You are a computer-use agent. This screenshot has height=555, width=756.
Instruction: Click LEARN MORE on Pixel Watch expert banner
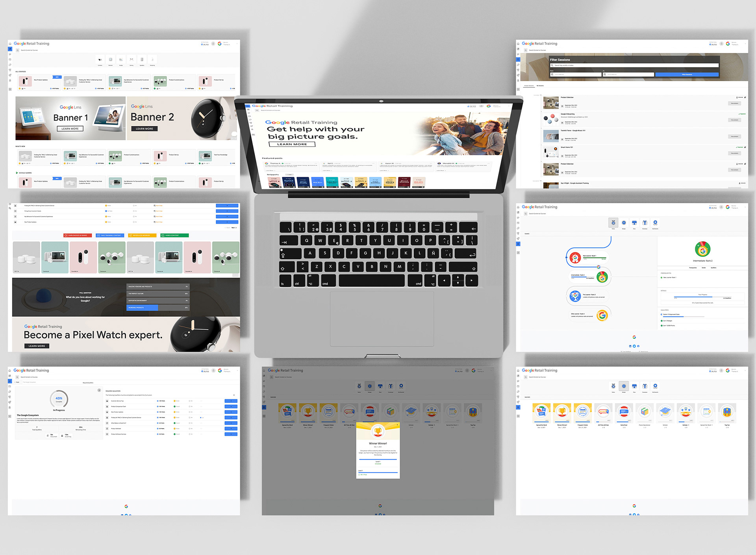pos(37,346)
